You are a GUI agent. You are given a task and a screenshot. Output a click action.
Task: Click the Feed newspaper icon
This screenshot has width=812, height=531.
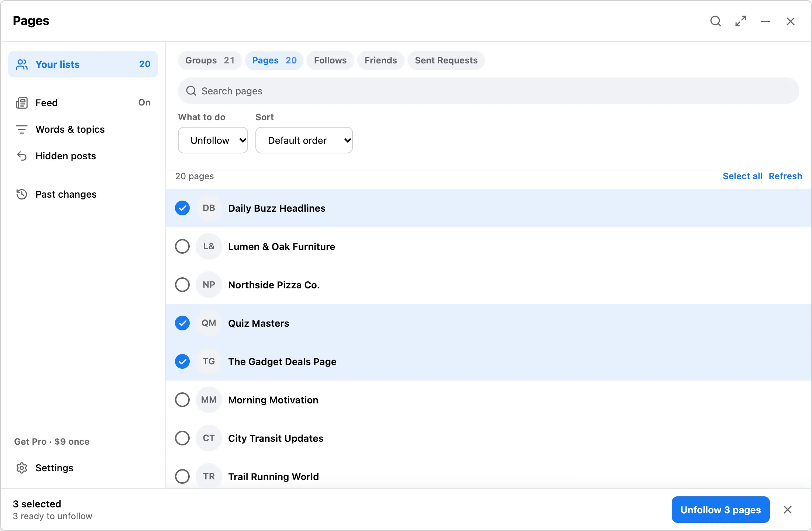[x=22, y=103]
